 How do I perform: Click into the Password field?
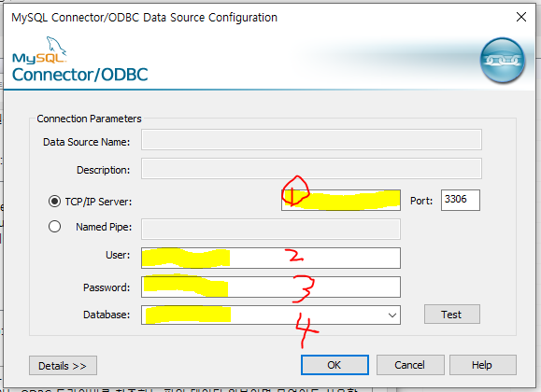tap(271, 287)
